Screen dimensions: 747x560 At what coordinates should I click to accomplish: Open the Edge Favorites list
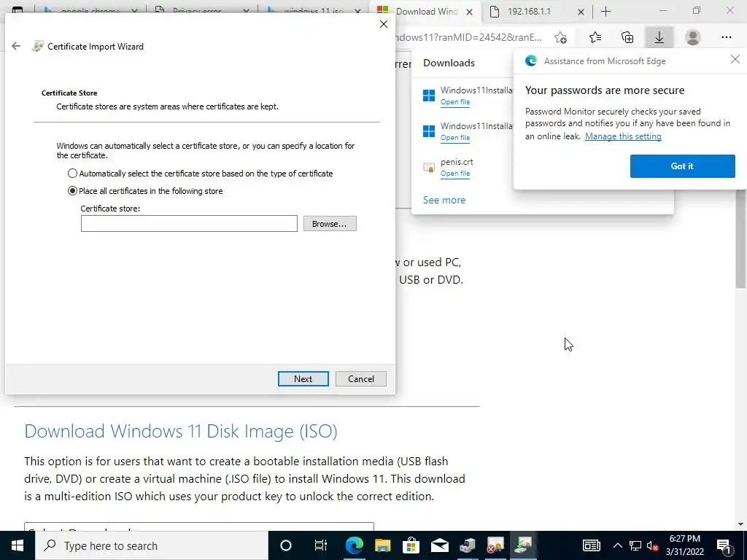(x=595, y=37)
